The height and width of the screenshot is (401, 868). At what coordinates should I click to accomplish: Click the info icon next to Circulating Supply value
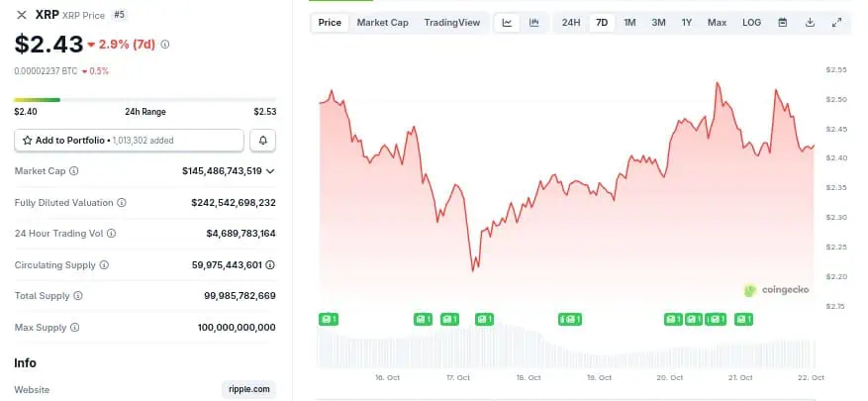pyautogui.click(x=271, y=264)
